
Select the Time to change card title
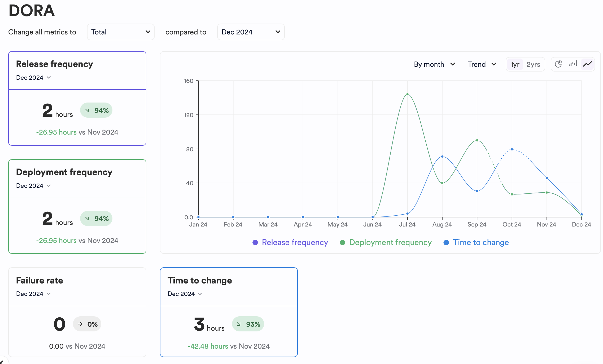(200, 280)
